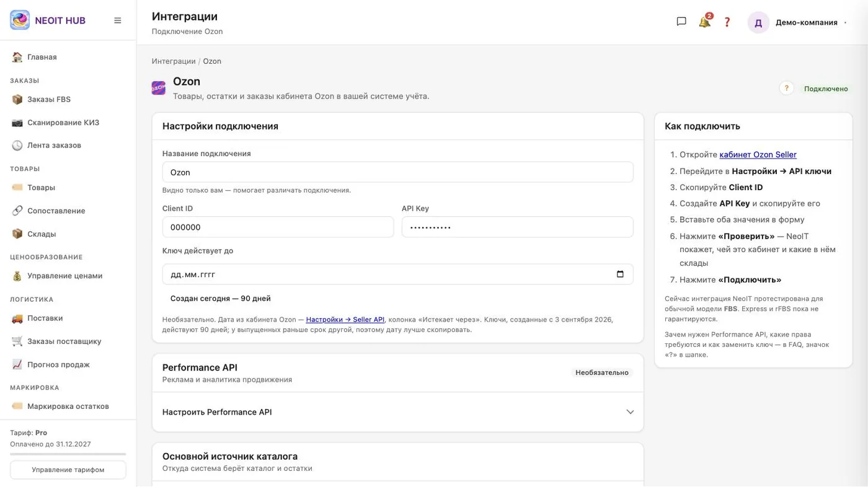Image resolution: width=868 pixels, height=487 pixels.
Task: Click the cart icon for Заказы поставщику
Action: point(17,341)
